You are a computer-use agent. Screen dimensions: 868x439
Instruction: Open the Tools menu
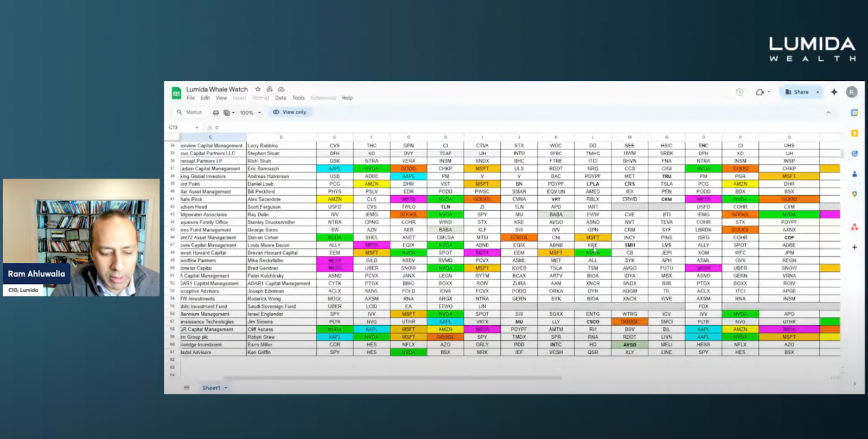[x=298, y=98]
